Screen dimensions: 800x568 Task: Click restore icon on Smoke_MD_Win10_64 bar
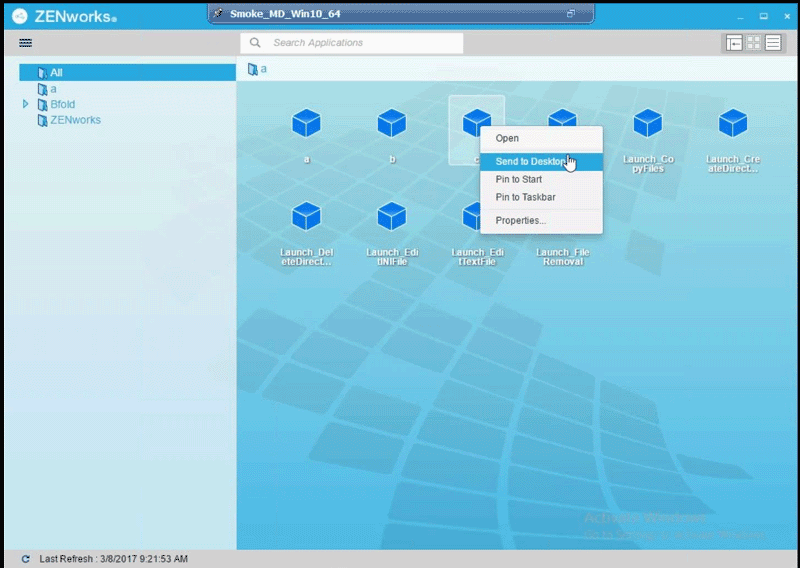click(571, 14)
